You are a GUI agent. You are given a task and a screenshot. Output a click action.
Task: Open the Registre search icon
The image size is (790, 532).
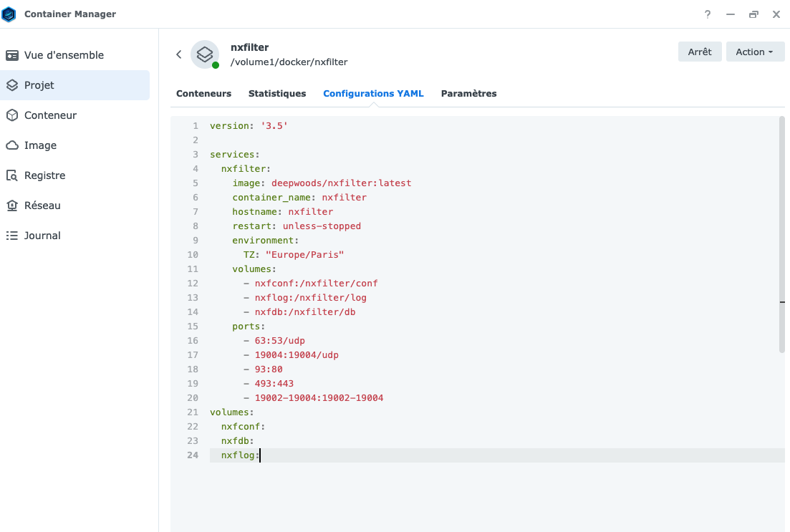(12, 175)
